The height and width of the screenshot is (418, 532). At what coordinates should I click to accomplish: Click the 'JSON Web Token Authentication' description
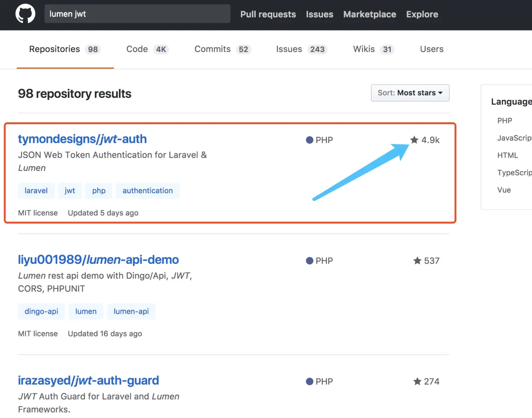(112, 161)
